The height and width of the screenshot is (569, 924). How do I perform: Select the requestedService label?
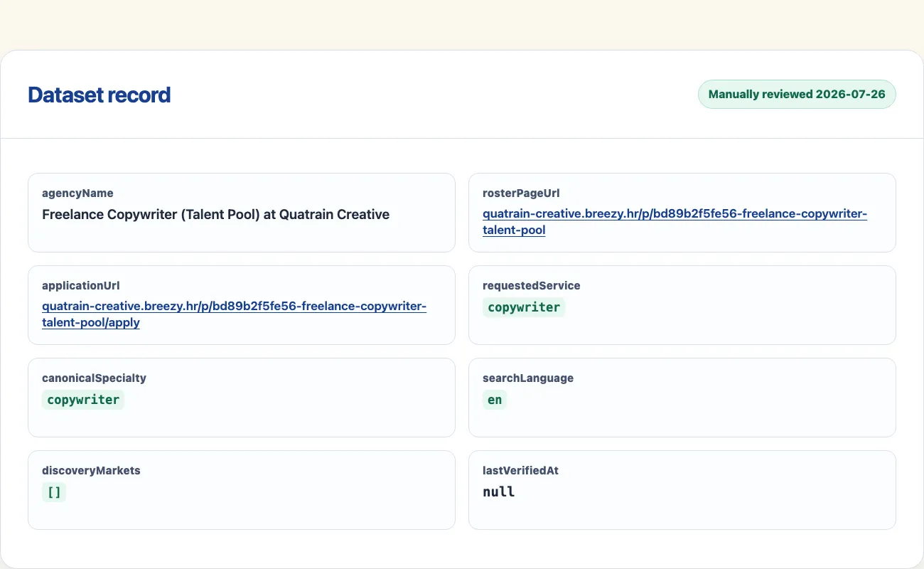531,285
